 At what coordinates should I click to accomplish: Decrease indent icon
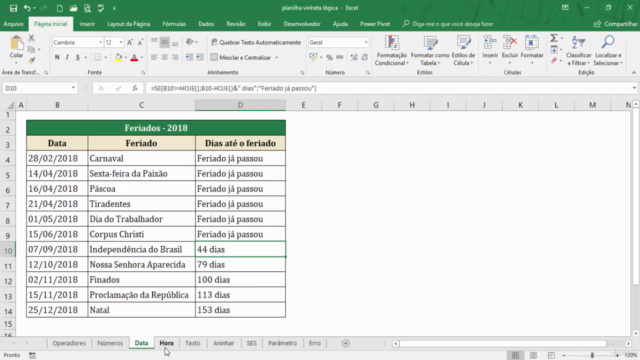point(189,58)
